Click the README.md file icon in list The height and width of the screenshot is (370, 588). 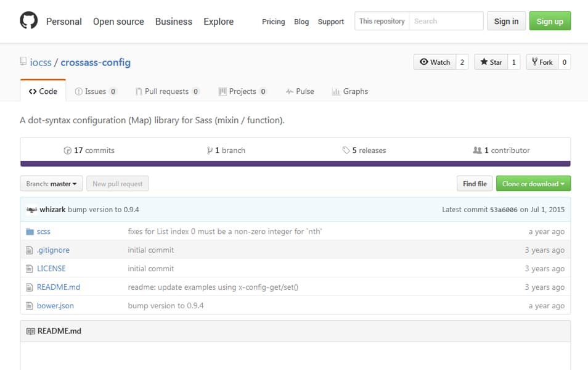click(x=30, y=287)
